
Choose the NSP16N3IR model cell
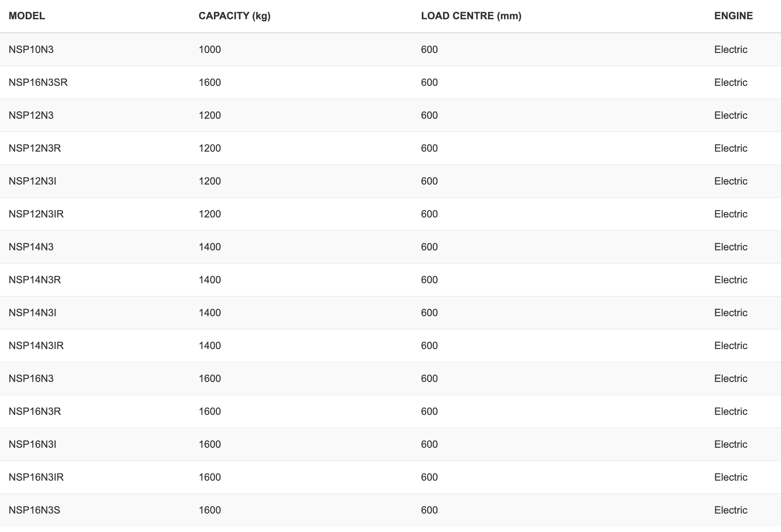(x=36, y=477)
